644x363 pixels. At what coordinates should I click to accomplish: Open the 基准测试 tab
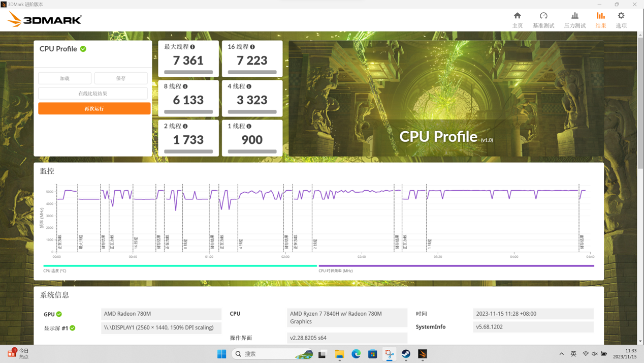[x=543, y=20]
